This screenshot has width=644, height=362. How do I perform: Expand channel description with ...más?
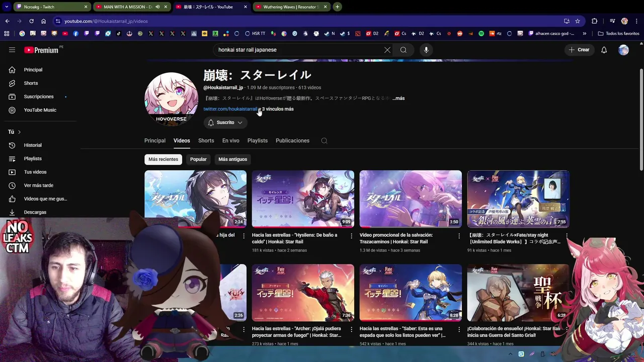398,99
